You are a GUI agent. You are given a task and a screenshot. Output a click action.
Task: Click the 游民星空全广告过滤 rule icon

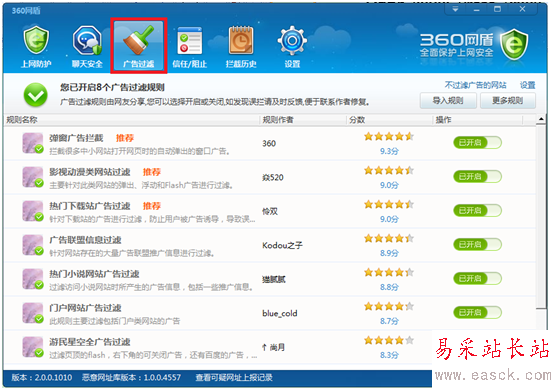pos(33,347)
